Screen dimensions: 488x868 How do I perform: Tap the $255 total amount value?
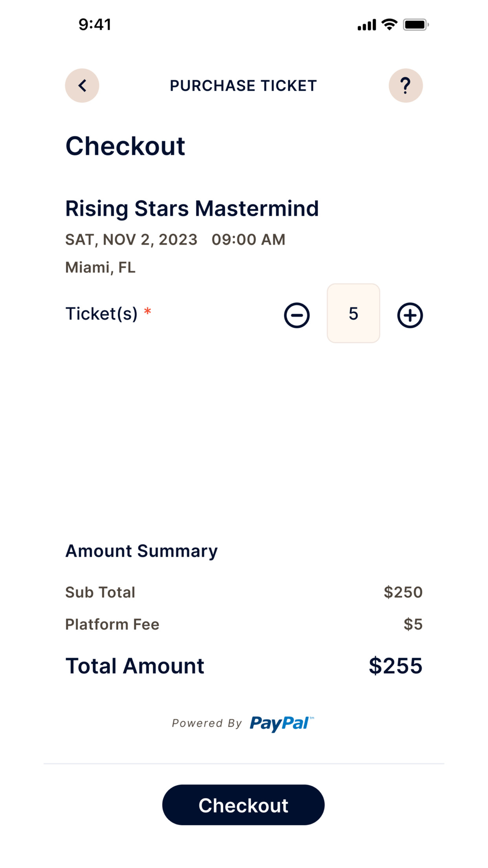[395, 666]
